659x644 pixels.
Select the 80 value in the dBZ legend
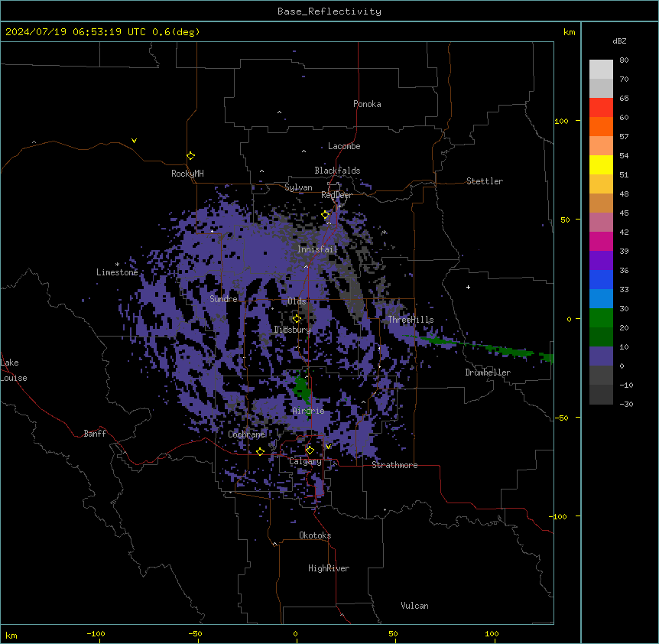point(624,60)
